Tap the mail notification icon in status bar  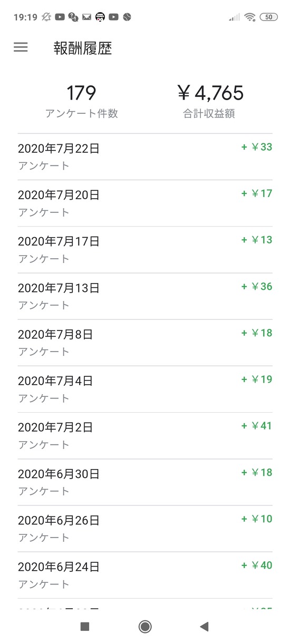point(86,17)
